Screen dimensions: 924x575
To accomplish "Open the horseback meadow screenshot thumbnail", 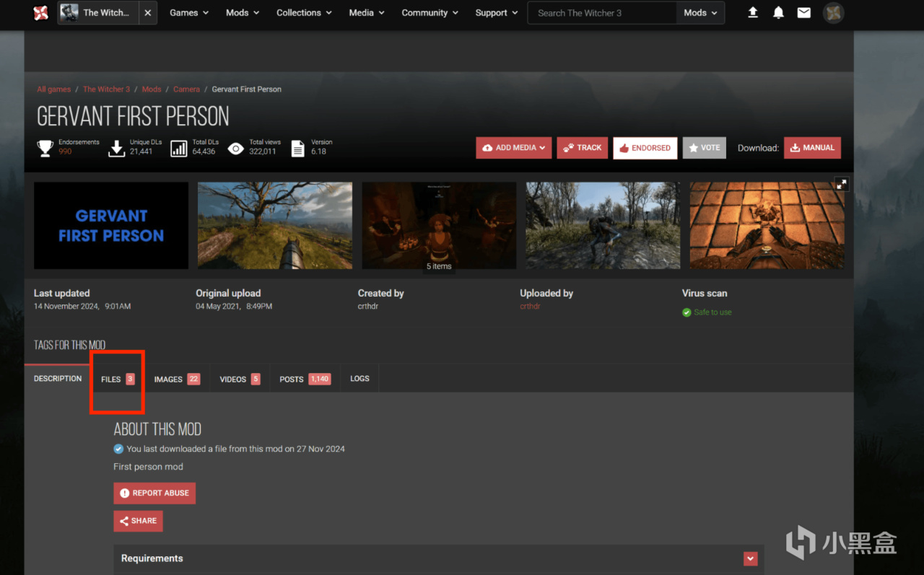I will [x=275, y=225].
